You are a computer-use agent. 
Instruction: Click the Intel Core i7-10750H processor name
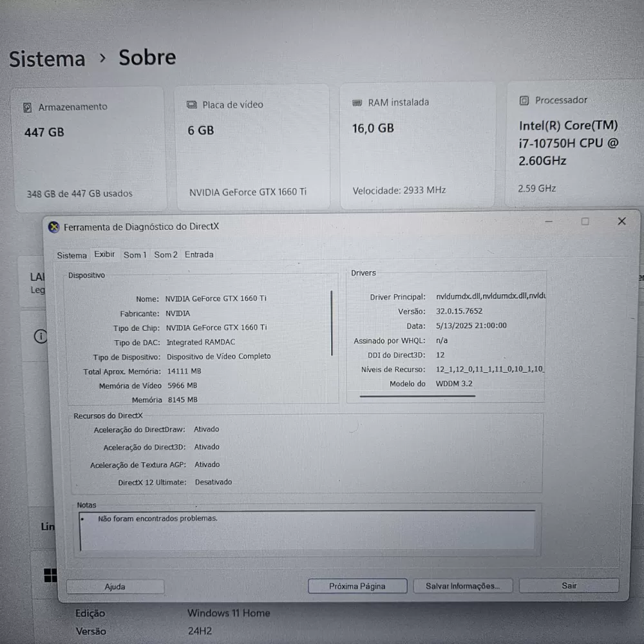pos(569,143)
